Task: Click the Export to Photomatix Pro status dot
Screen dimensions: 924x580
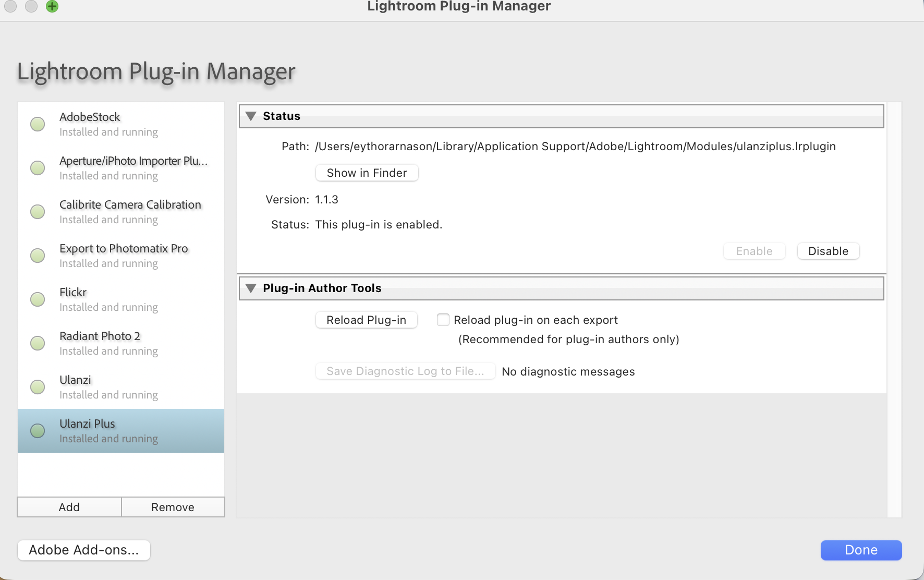Action: [38, 256]
